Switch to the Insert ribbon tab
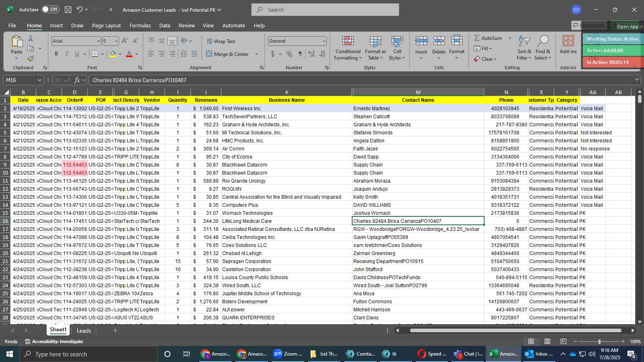The height and width of the screenshot is (362, 644). point(56,25)
